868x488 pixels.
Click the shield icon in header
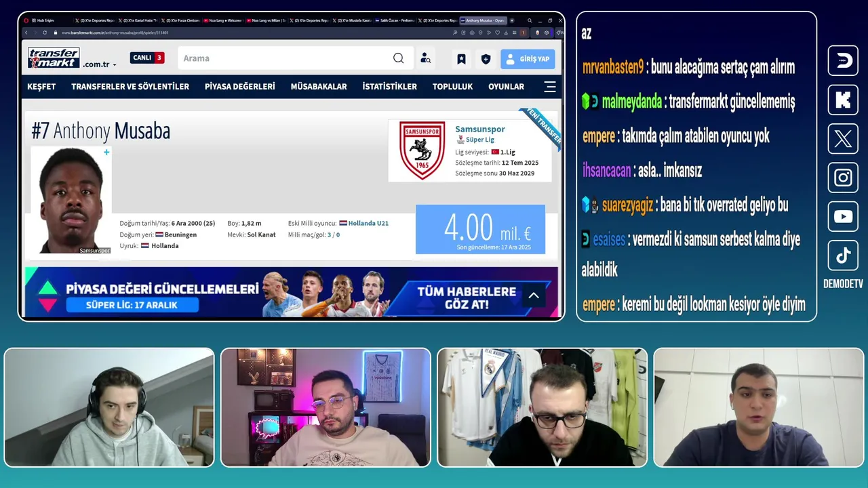coord(486,59)
